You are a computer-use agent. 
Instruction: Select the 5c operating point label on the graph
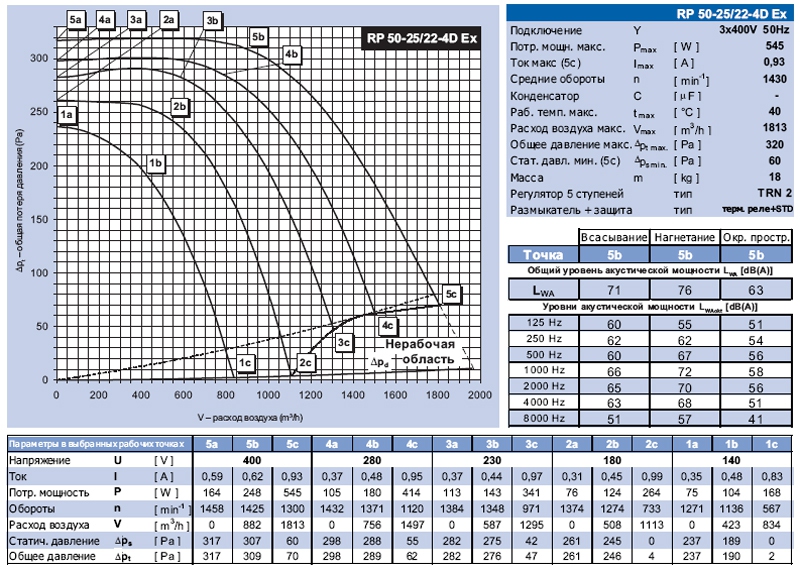pyautogui.click(x=451, y=294)
